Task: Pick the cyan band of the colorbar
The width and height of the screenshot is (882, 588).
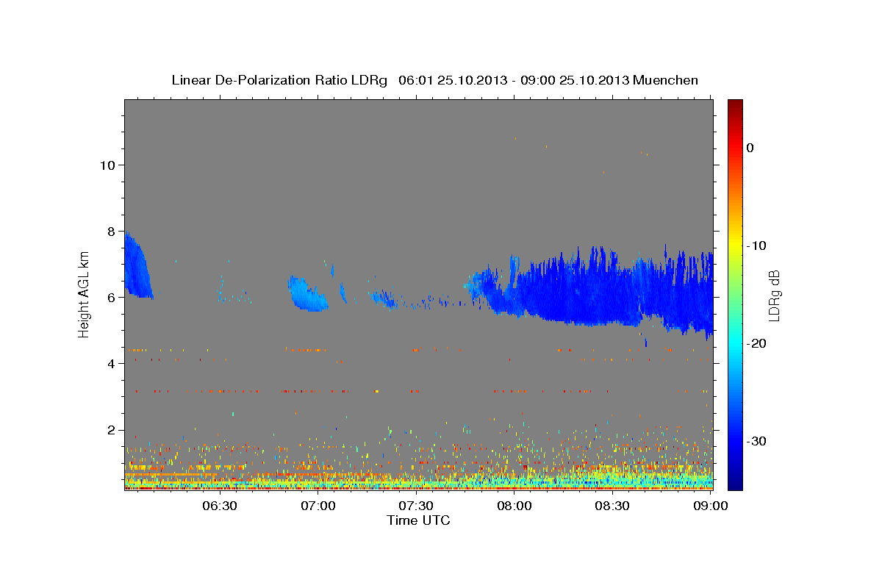Action: (x=735, y=342)
